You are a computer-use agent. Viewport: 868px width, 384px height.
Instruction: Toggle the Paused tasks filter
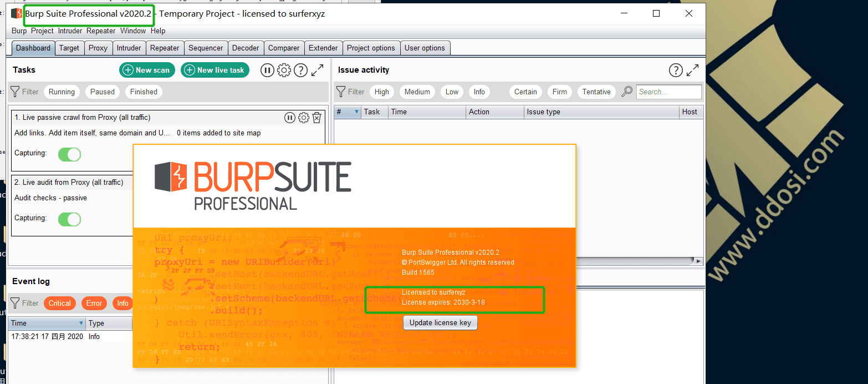[x=103, y=92]
